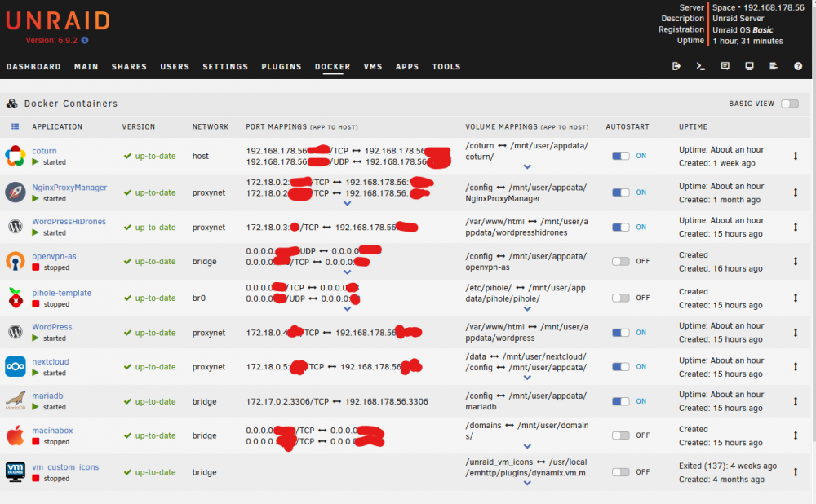Click the info monitor icon in header
Viewport: 816px width, 504px height.
[x=749, y=66]
